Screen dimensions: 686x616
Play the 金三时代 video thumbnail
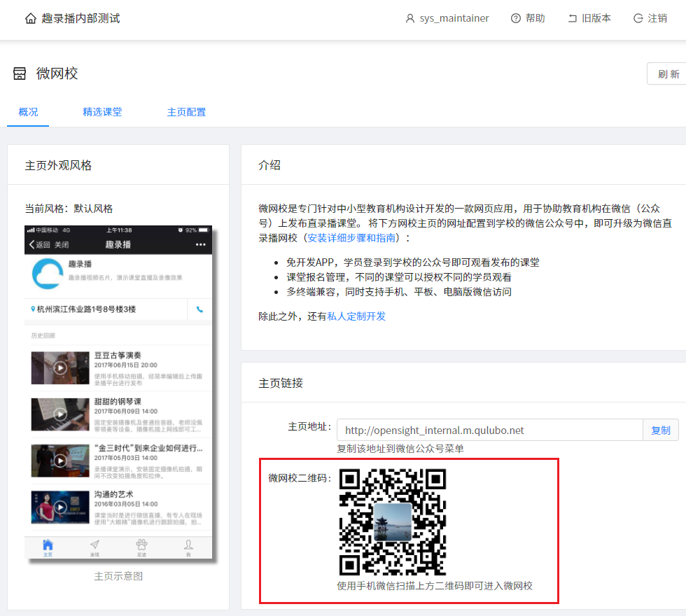point(60,461)
